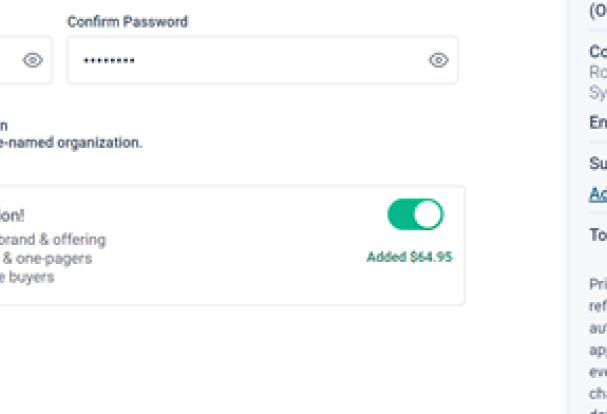This screenshot has width=607, height=414.
Task: Click the "(O" text at the panel's top
Action: tap(597, 11)
